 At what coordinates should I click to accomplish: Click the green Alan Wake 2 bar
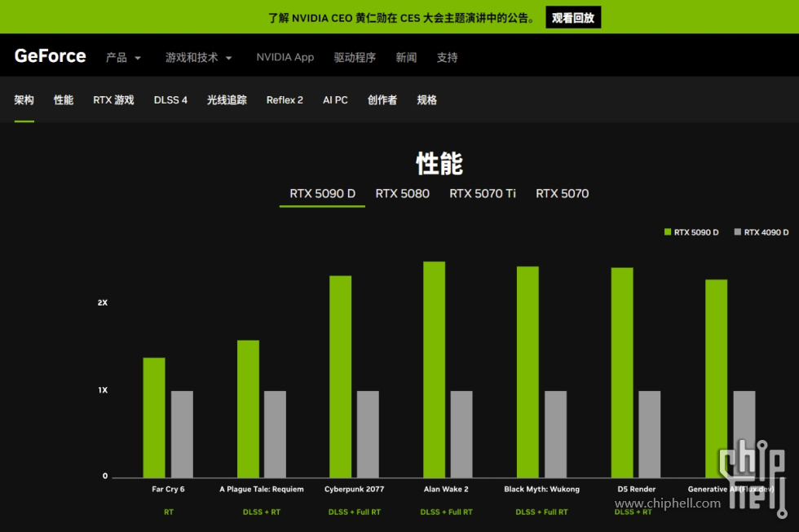coord(434,370)
